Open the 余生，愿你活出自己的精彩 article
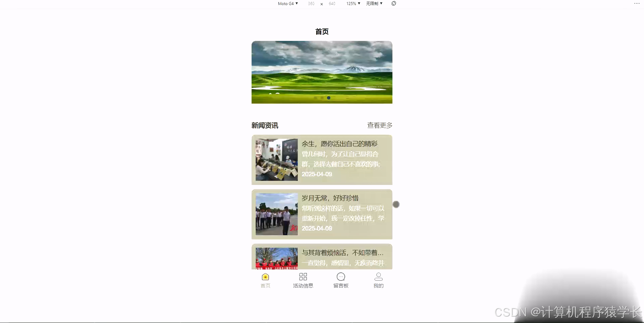This screenshot has height=323, width=644. pyautogui.click(x=339, y=144)
